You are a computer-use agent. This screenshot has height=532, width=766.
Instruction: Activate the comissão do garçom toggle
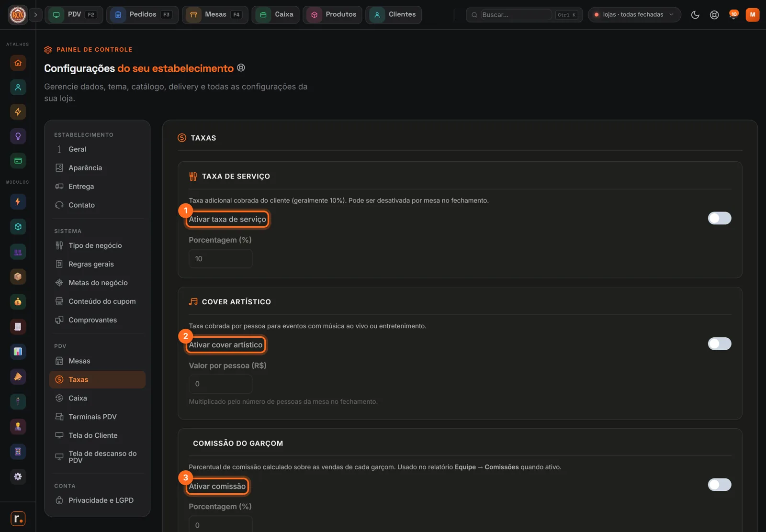click(720, 485)
